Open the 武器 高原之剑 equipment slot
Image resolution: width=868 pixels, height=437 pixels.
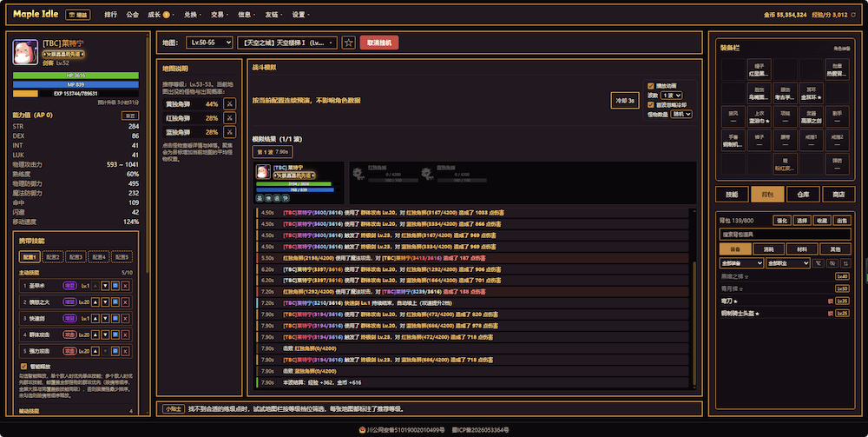click(x=811, y=117)
